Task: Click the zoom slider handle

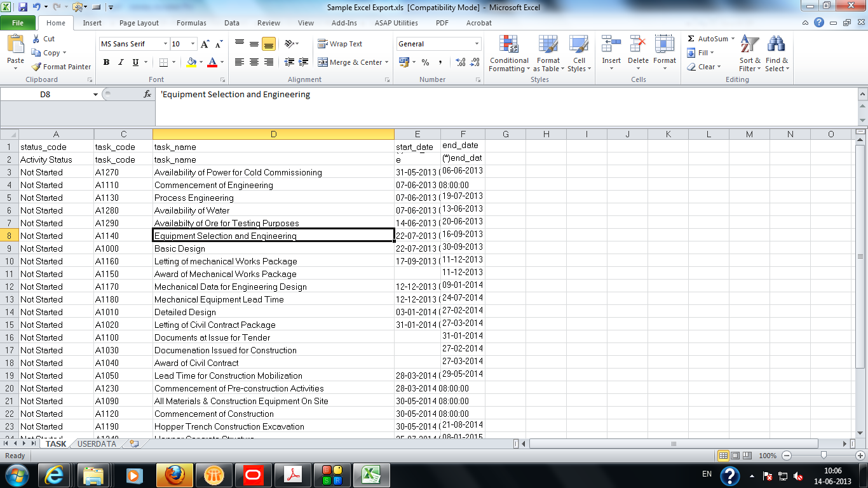Action: (824, 456)
